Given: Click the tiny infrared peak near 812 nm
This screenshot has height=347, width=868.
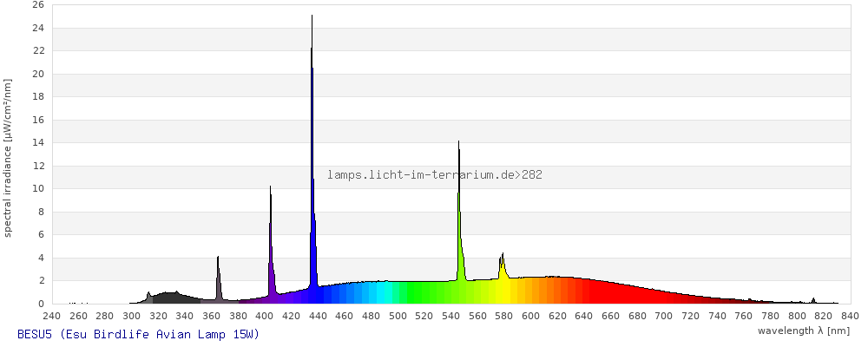Looking at the screenshot, I should [813, 301].
